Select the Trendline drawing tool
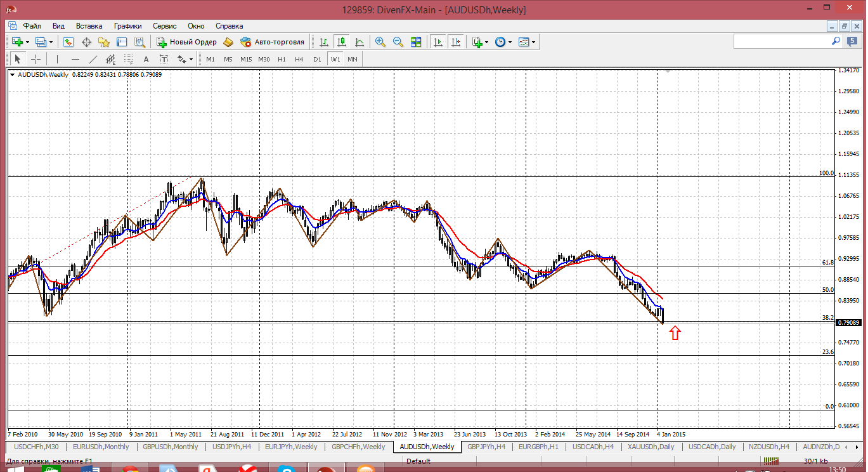The width and height of the screenshot is (868, 472). (x=93, y=59)
